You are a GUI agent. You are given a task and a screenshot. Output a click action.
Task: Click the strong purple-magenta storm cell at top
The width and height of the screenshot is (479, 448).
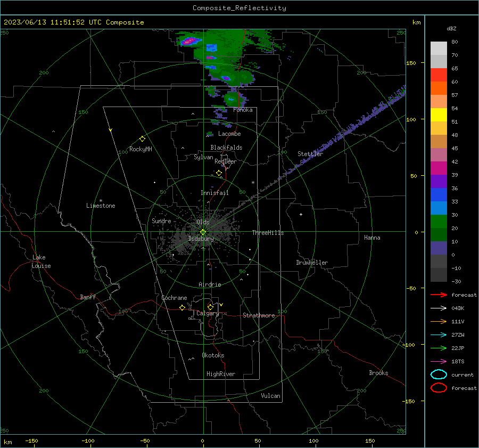[190, 40]
